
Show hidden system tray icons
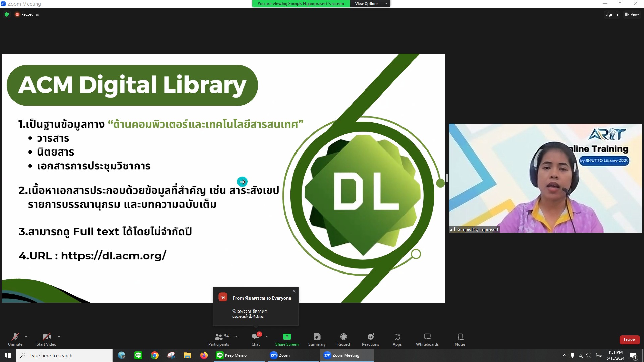click(x=564, y=355)
